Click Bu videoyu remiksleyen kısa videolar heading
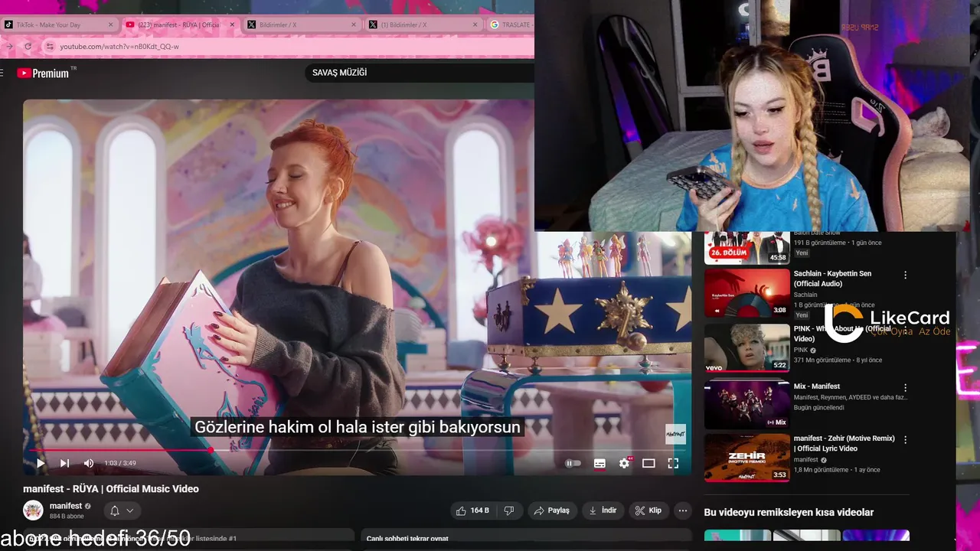This screenshot has height=551, width=980. click(789, 513)
